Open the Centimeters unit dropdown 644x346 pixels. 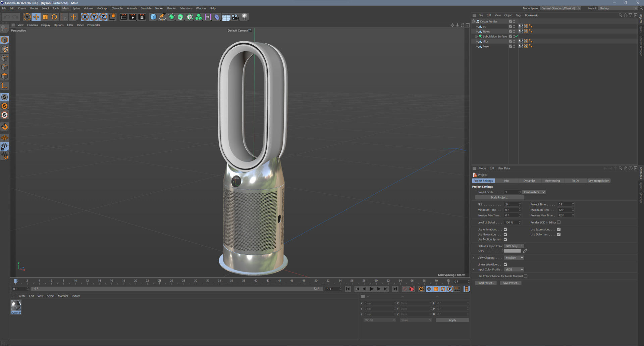(534, 192)
